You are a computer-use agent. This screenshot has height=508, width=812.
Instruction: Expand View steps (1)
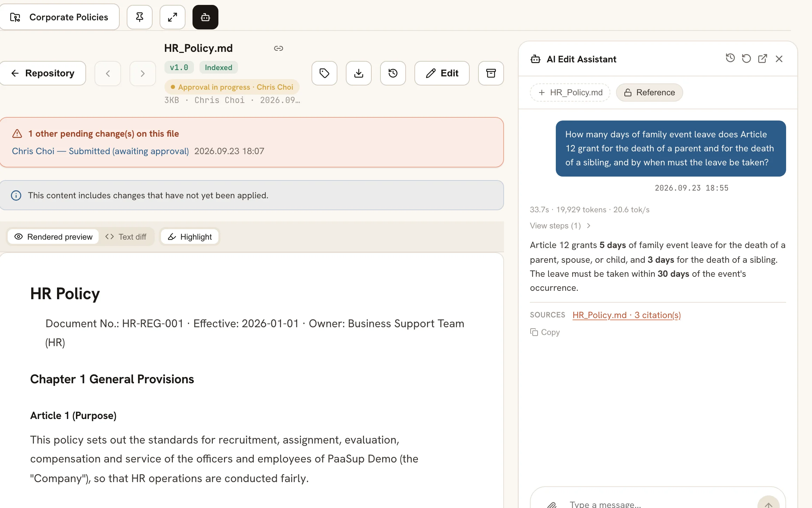point(560,226)
